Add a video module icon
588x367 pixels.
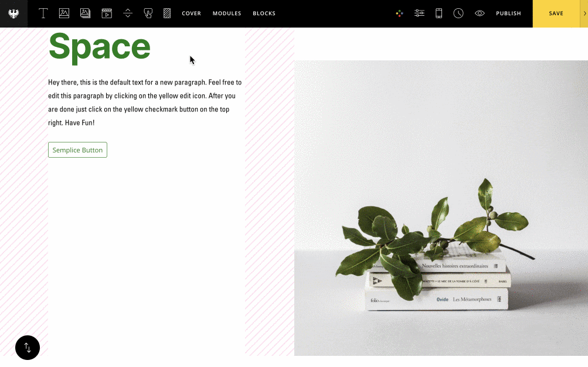tap(107, 13)
